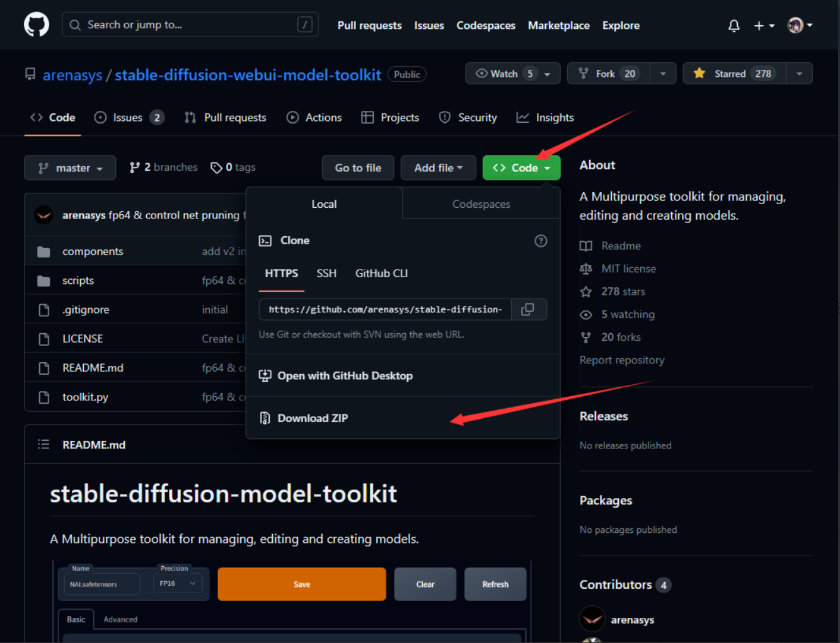Click the Watch button
The height and width of the screenshot is (643, 840).
(505, 74)
